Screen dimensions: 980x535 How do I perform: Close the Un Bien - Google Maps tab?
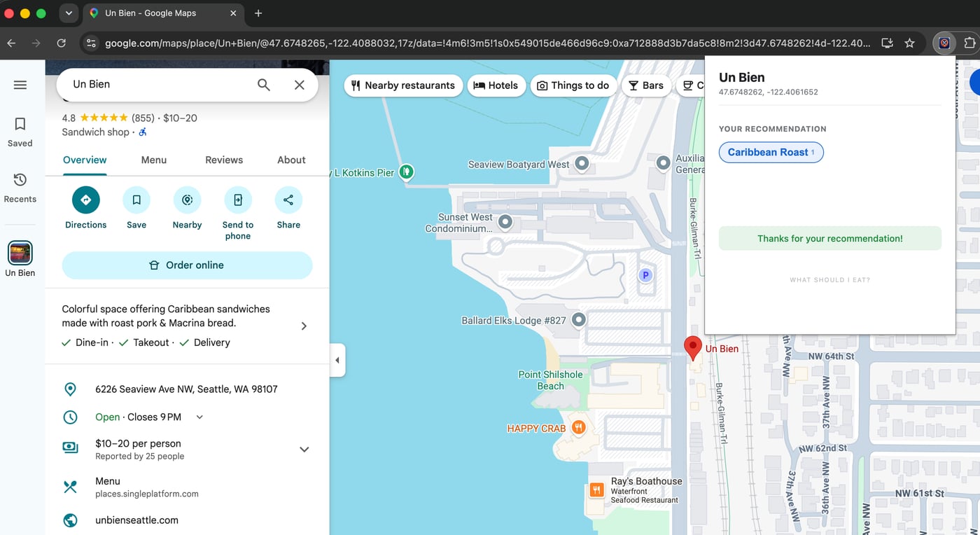click(x=234, y=13)
